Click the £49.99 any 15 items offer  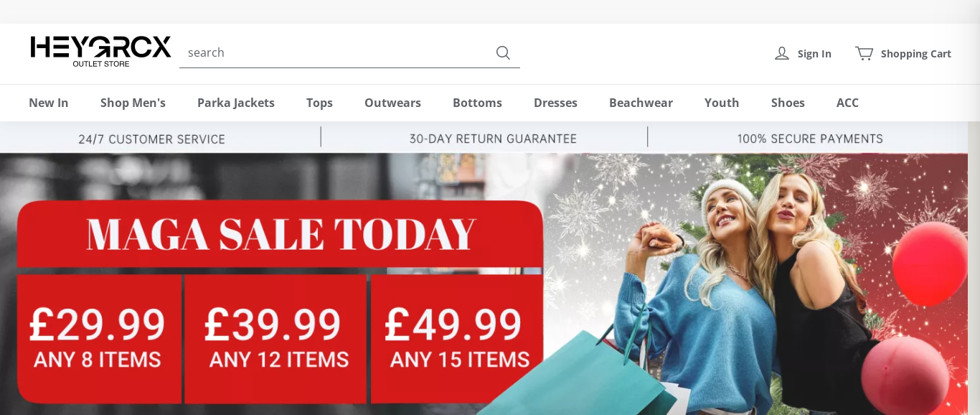pos(457,338)
